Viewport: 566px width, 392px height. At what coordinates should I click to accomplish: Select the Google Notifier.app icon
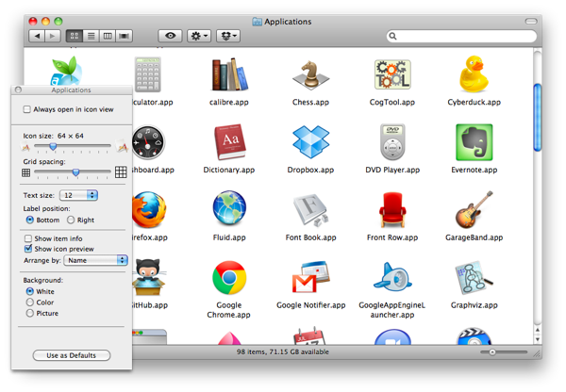click(x=310, y=277)
